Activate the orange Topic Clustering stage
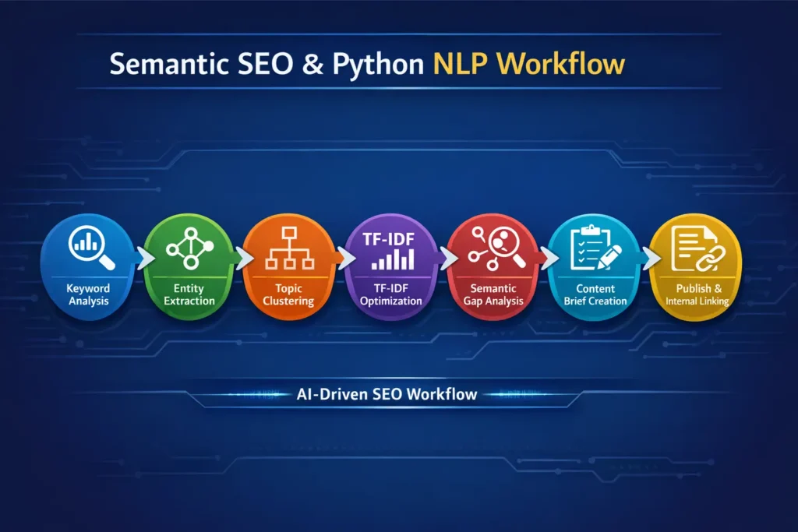Screen dimensions: 798x532 [x=289, y=269]
